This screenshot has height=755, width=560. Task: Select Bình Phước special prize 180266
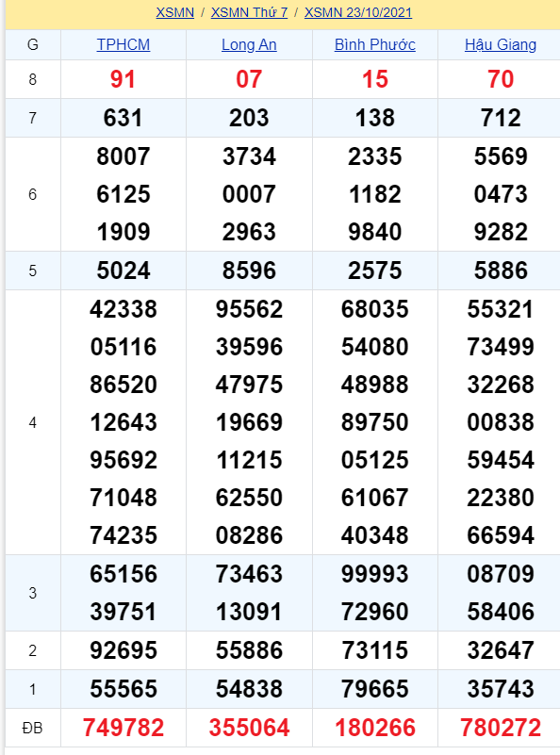point(375,727)
